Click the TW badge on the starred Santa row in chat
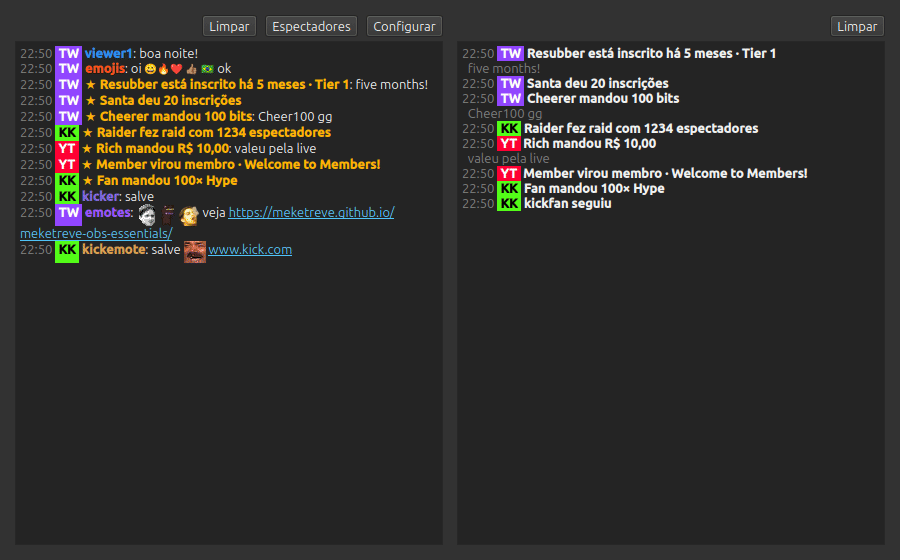Screen dimensions: 900x560 tap(68, 100)
